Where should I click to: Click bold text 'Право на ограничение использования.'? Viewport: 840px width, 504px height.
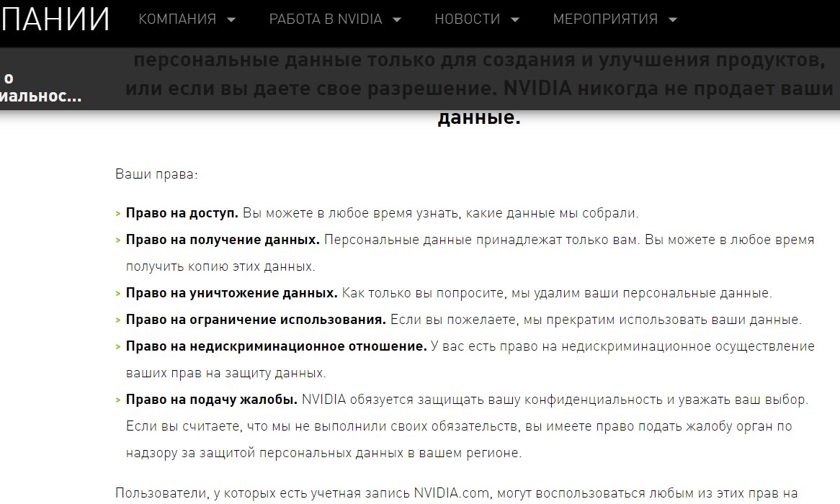click(256, 320)
